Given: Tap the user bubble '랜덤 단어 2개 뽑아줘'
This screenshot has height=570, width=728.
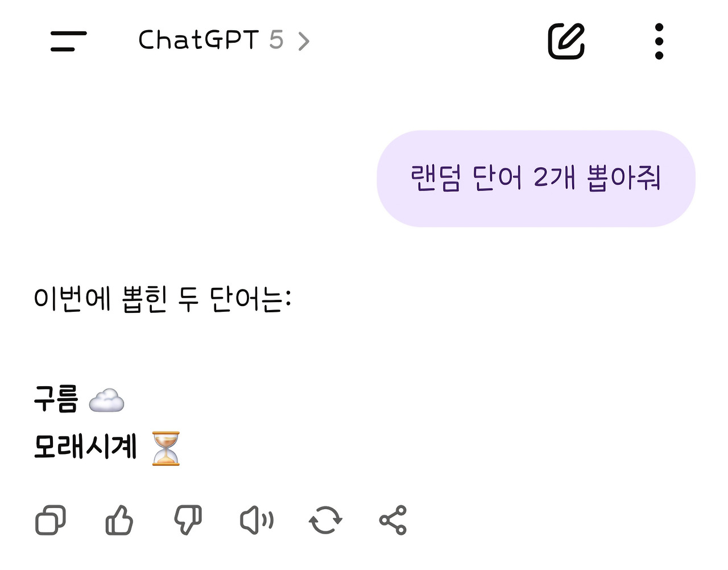Looking at the screenshot, I should click(535, 179).
